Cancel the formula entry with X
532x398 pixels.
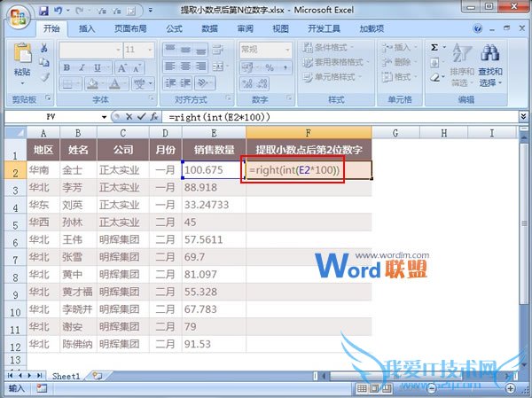(x=129, y=117)
